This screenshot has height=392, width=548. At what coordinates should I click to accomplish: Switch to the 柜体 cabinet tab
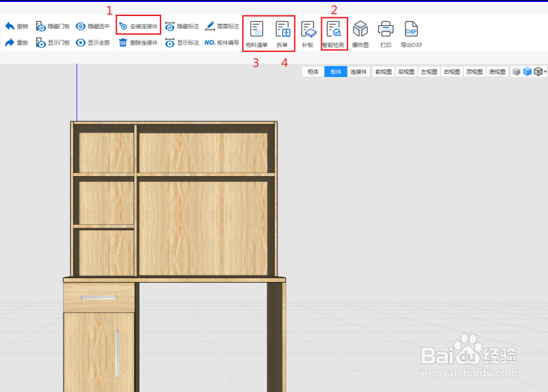pos(313,72)
